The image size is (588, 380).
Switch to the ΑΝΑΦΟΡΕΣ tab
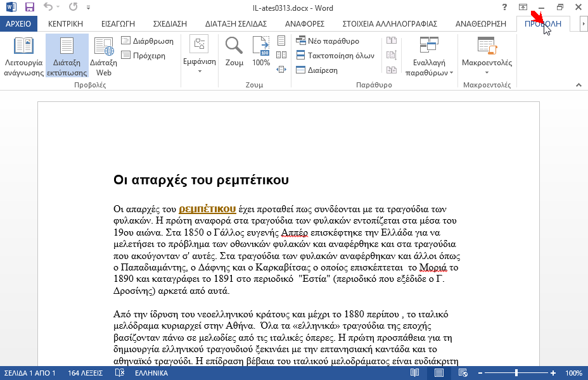305,23
